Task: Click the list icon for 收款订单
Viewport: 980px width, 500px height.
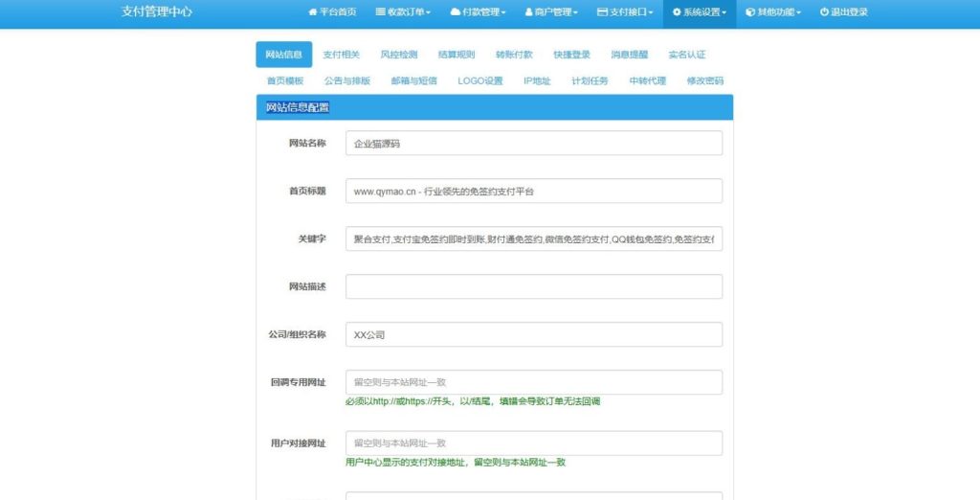Action: click(381, 12)
